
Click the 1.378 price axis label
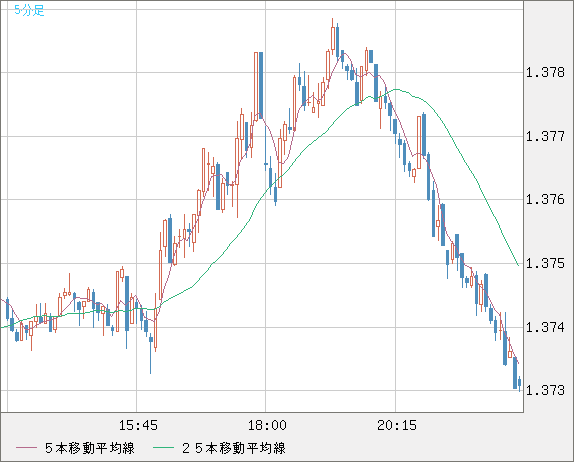(545, 72)
